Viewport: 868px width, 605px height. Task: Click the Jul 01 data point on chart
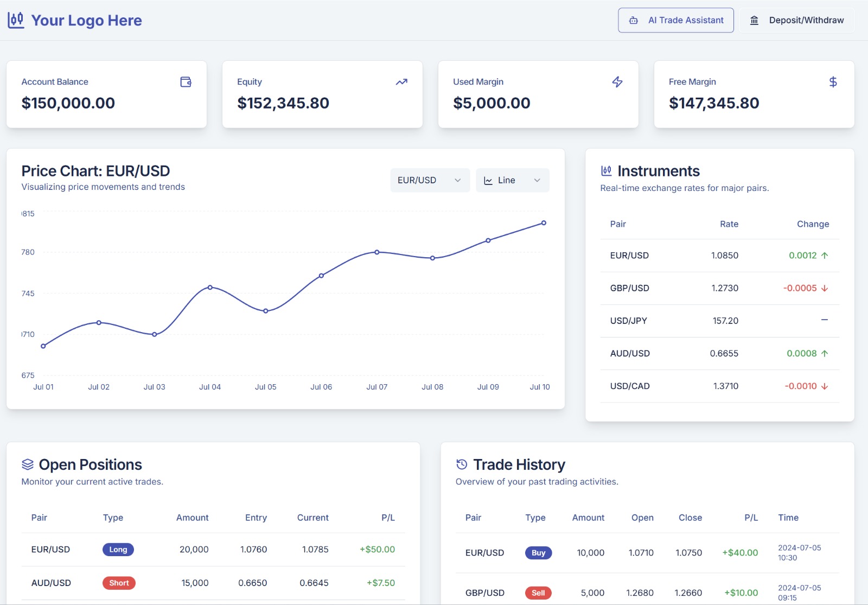tap(43, 346)
